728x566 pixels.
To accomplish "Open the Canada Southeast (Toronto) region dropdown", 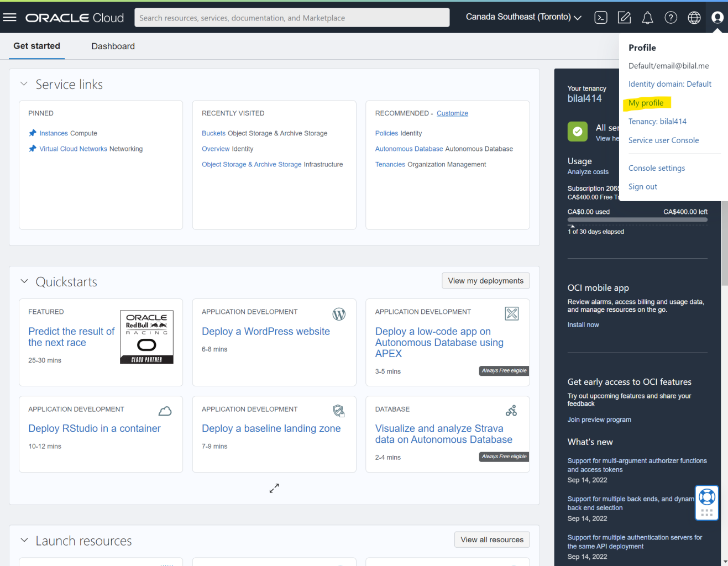I will pyautogui.click(x=523, y=17).
